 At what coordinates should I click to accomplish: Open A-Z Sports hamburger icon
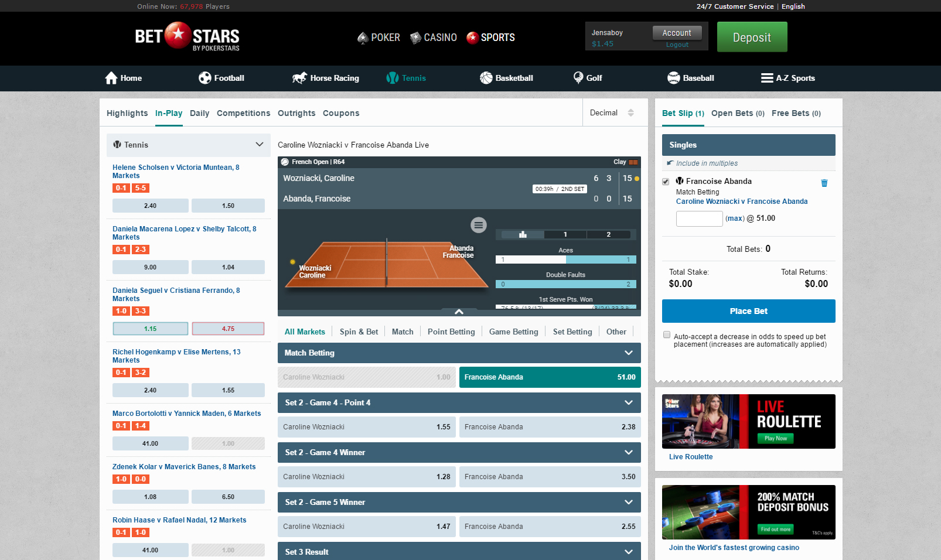click(x=767, y=78)
